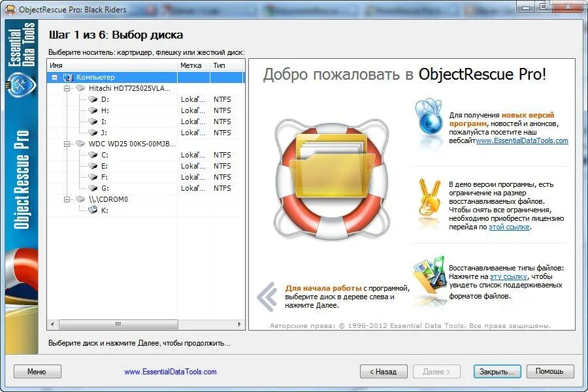Viewport: 588px width, 392px height.
Task: Select drive H: label in tree
Action: (x=105, y=110)
